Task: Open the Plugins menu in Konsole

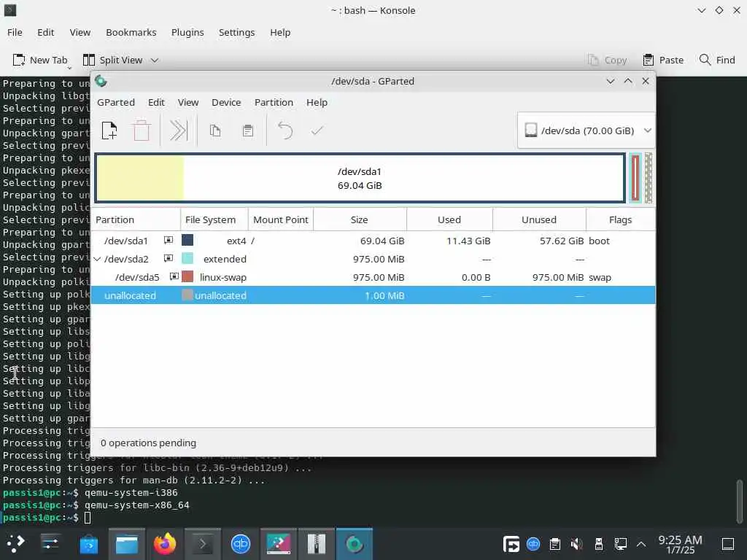Action: (187, 32)
